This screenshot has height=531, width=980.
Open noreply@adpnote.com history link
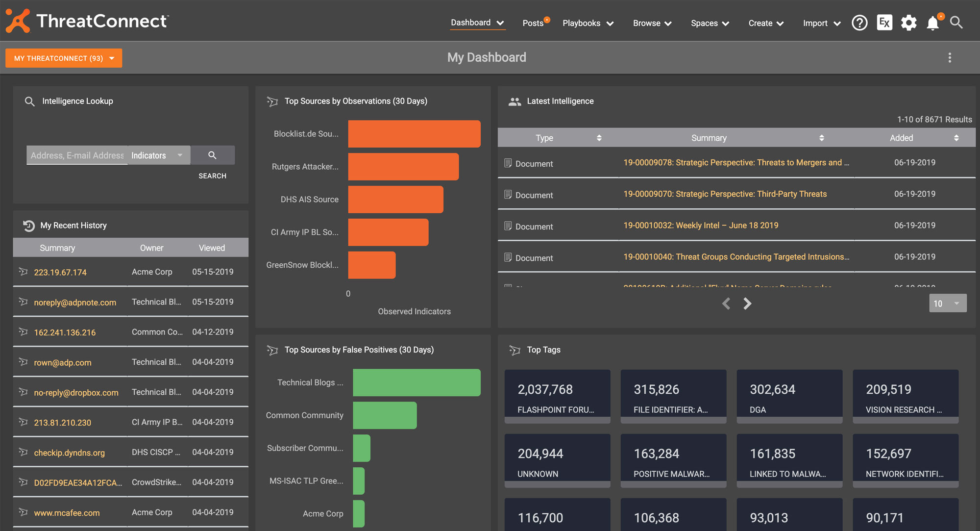click(x=75, y=303)
